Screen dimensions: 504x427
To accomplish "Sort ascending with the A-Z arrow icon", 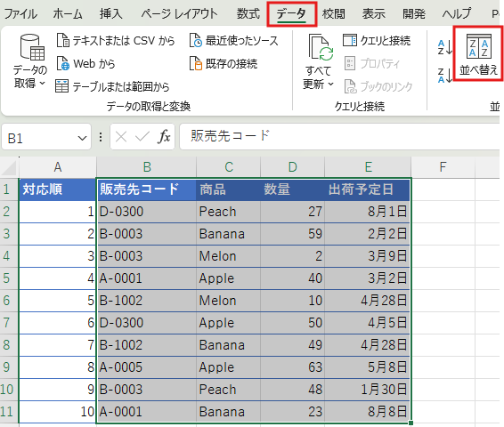I will click(445, 47).
